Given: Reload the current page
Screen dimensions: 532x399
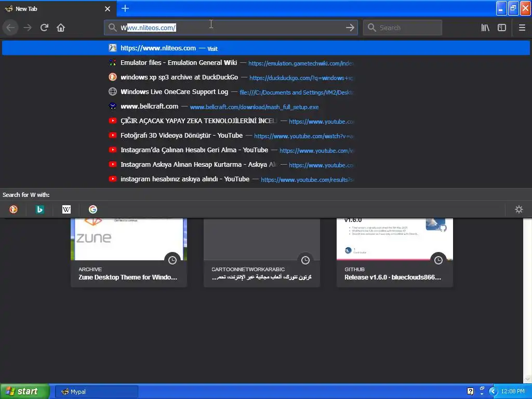Looking at the screenshot, I should tap(44, 28).
